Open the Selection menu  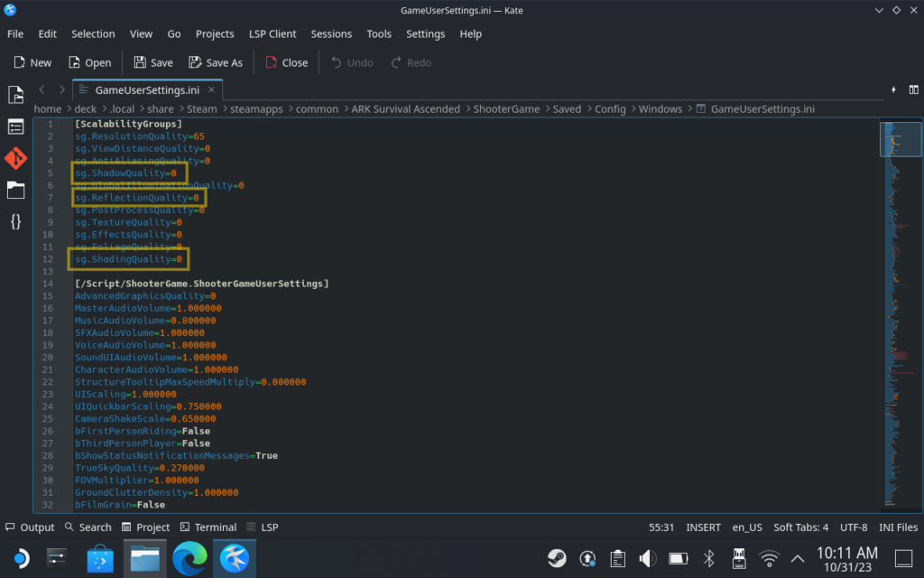tap(93, 33)
